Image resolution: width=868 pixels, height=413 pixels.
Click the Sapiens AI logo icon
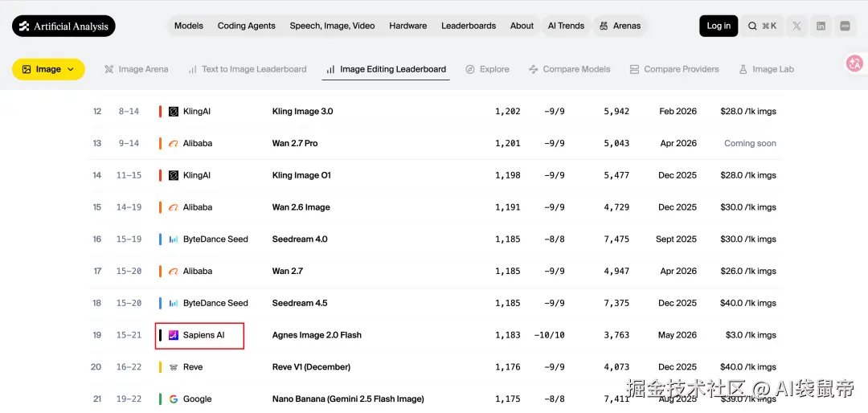[x=174, y=335]
